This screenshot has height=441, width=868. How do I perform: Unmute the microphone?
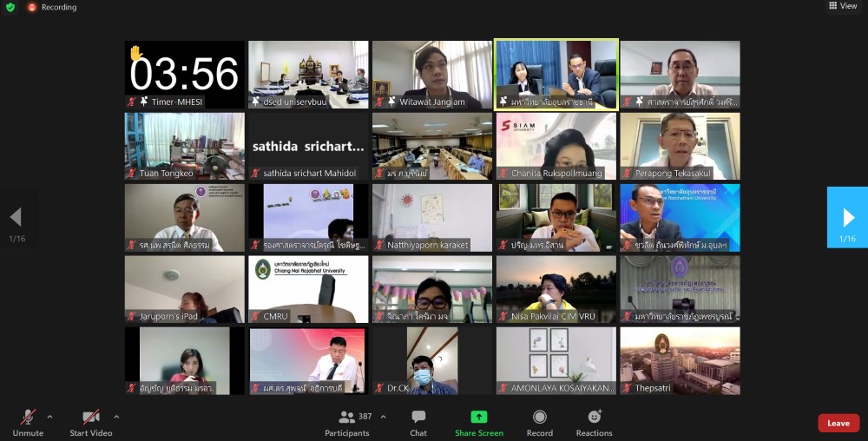(28, 423)
